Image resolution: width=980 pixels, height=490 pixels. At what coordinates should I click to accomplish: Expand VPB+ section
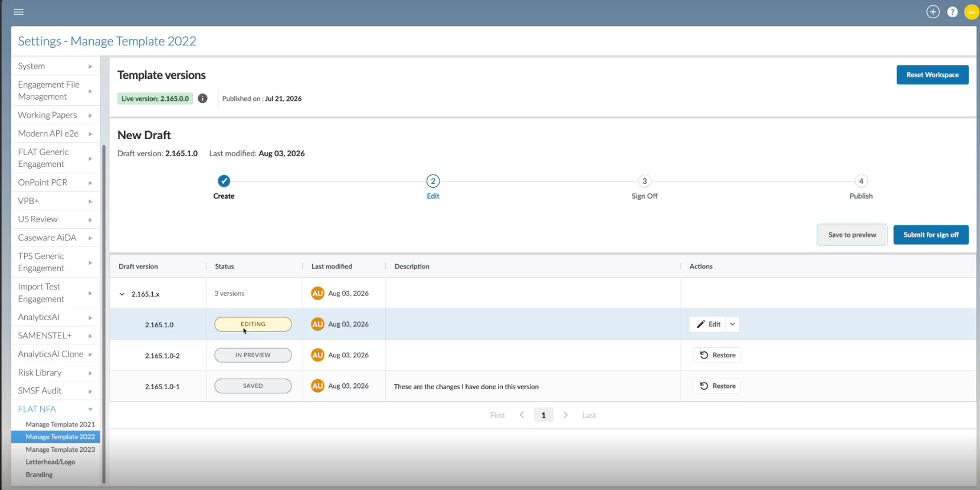pyautogui.click(x=55, y=201)
